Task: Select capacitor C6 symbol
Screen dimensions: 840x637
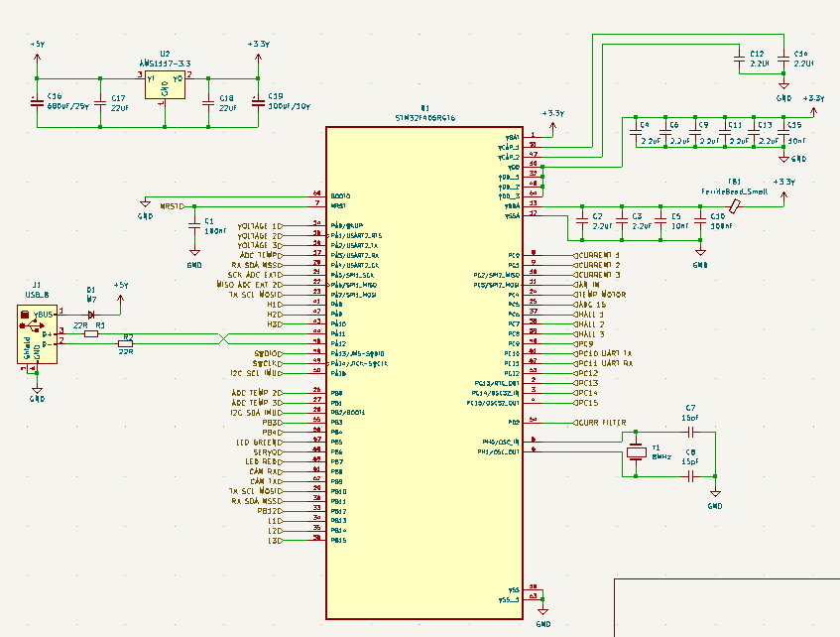Action: coord(665,131)
